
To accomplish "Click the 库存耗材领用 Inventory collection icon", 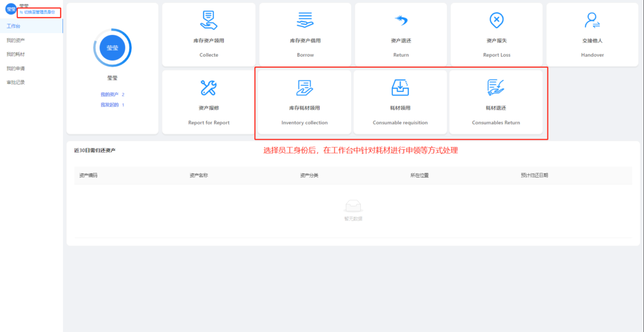I will 304,88.
